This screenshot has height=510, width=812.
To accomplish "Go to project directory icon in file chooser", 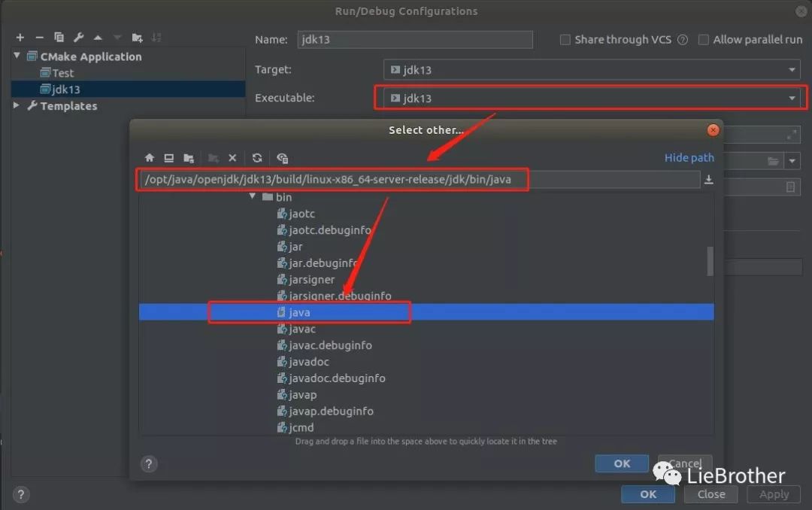I will pyautogui.click(x=189, y=157).
